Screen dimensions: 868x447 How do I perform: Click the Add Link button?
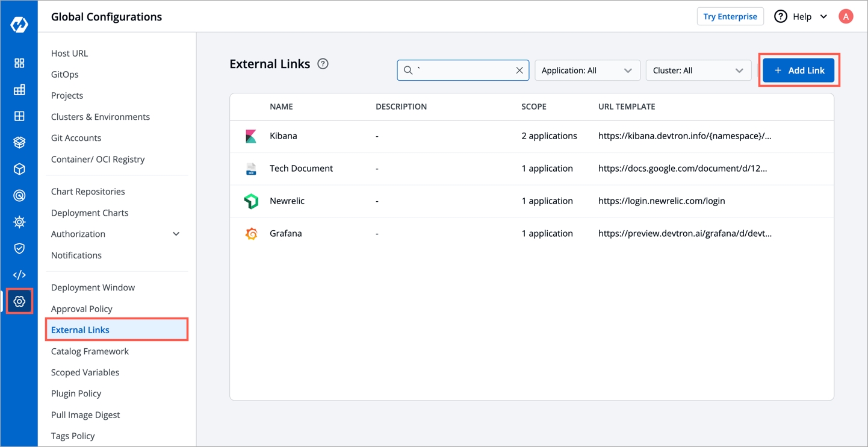click(799, 70)
